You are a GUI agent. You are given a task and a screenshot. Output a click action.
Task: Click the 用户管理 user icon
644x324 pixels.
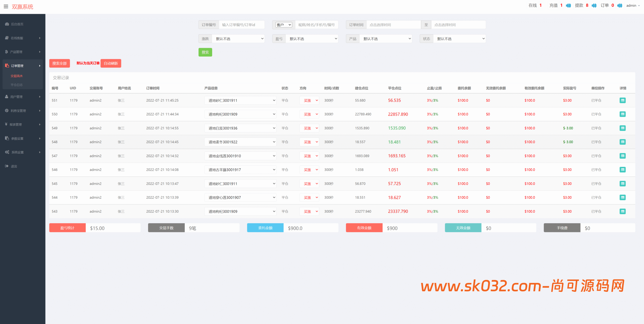click(x=7, y=97)
